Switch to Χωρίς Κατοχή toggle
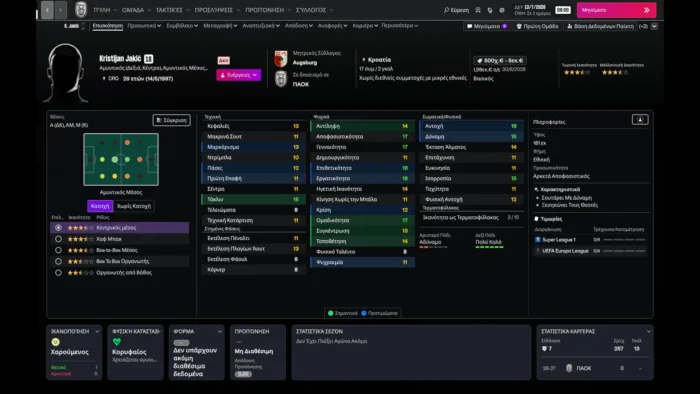Viewport: 700px width, 394px height. [x=133, y=206]
